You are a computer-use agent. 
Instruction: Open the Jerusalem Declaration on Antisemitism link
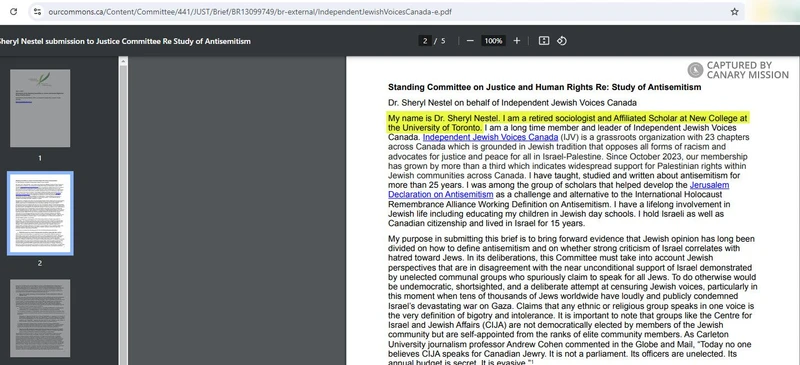(559, 190)
